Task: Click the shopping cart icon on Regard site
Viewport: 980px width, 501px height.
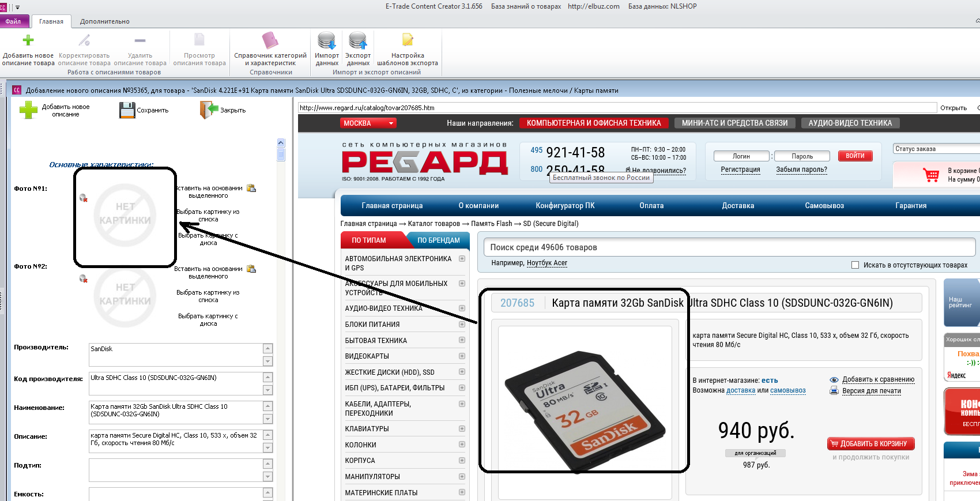Action: point(931,175)
